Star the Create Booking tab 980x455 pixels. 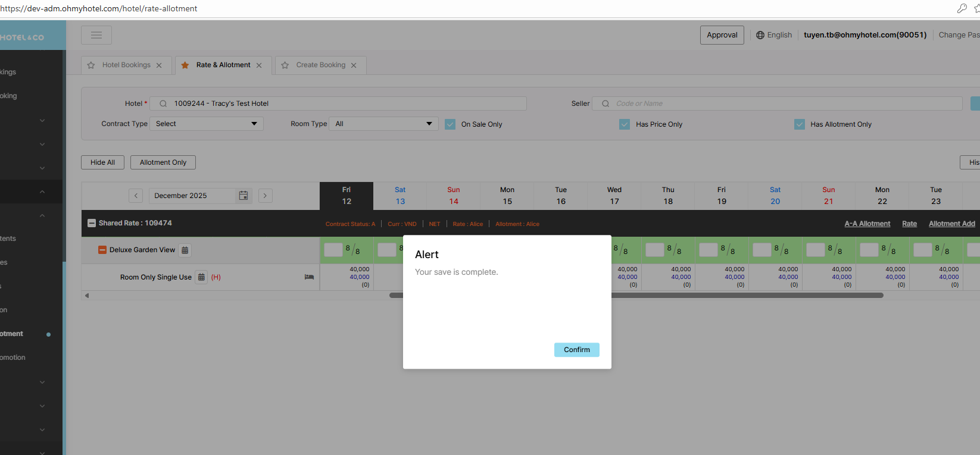285,65
